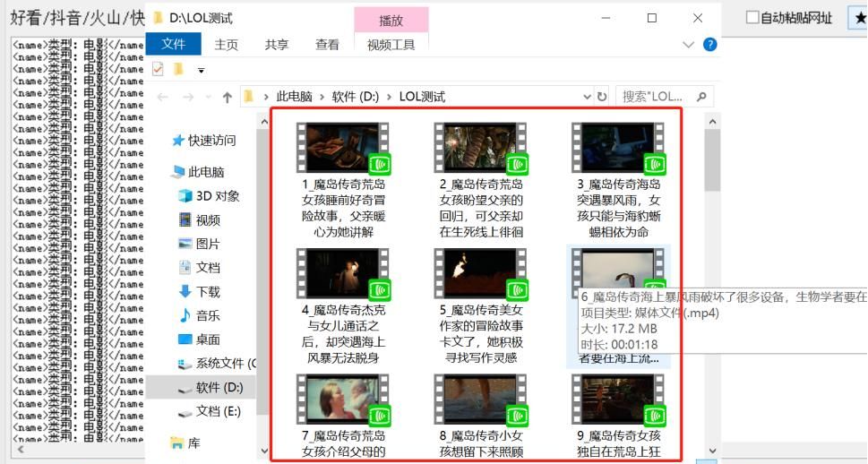This screenshot has height=464, width=868.
Task: Click the star icon in background window
Action: click(x=860, y=18)
